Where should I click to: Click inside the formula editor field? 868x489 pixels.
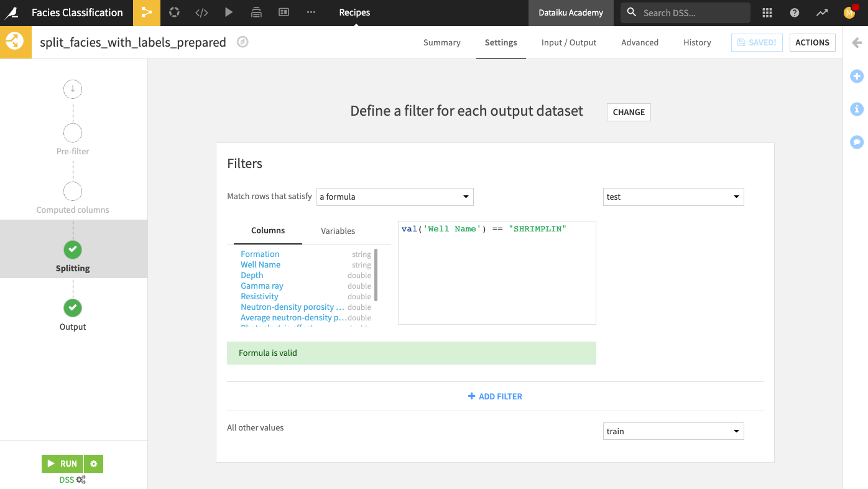point(496,272)
